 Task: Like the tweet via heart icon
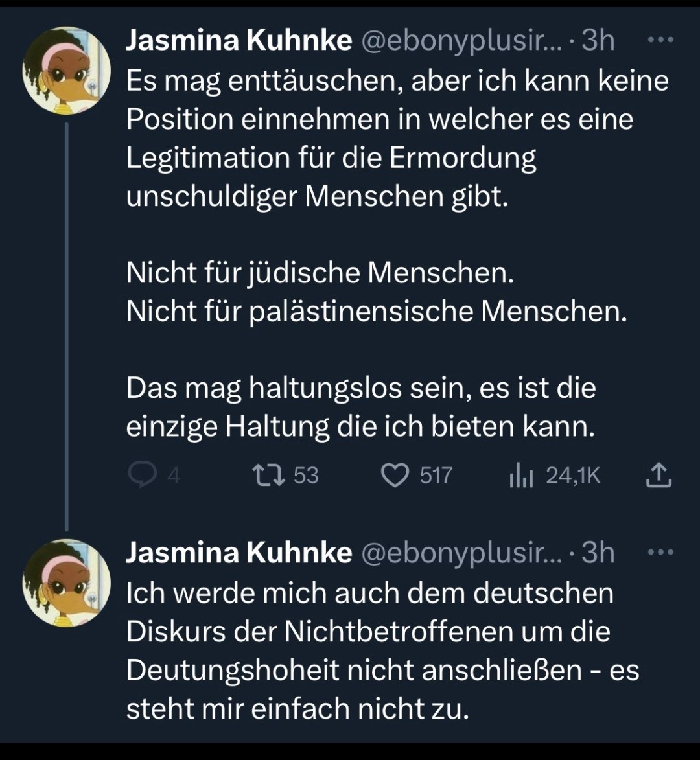393,476
